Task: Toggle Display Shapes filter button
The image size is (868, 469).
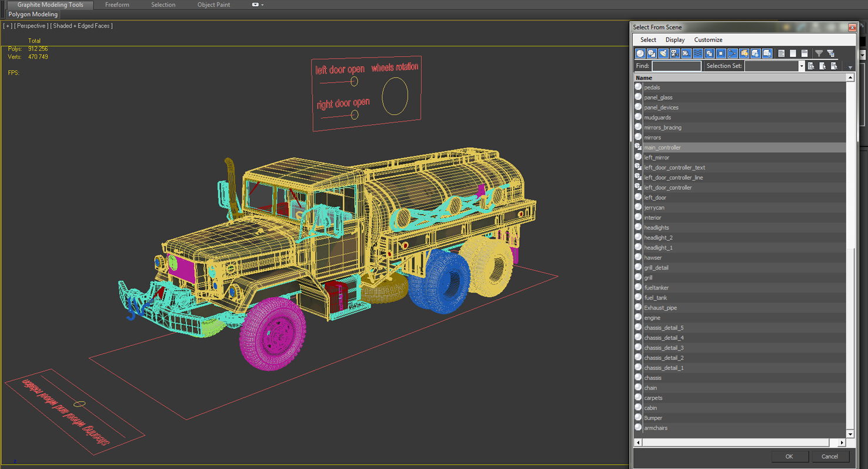Action: [652, 53]
